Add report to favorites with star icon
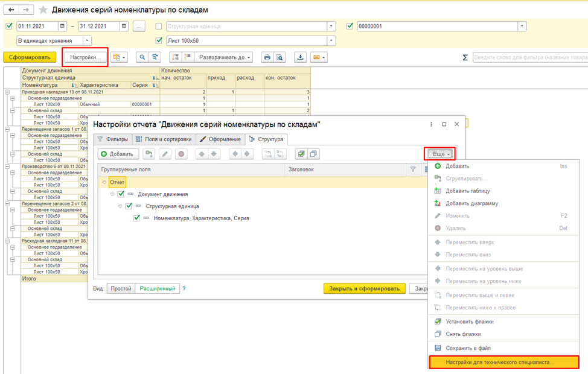 [x=43, y=10]
